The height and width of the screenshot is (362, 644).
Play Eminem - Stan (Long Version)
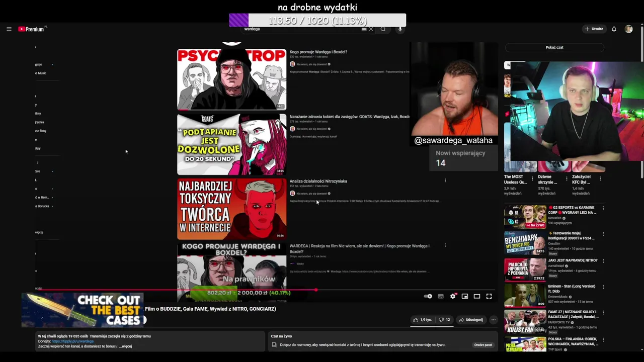tap(525, 295)
